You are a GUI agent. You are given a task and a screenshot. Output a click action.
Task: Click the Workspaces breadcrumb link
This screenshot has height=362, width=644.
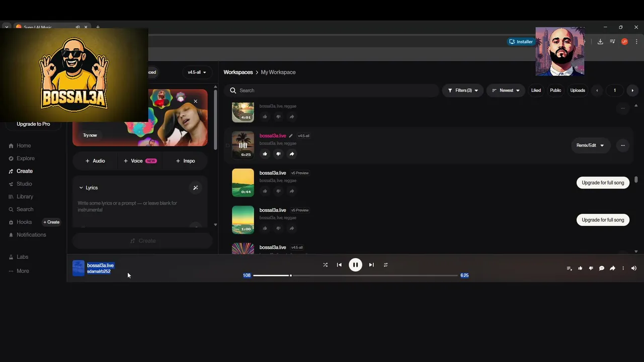pyautogui.click(x=238, y=72)
